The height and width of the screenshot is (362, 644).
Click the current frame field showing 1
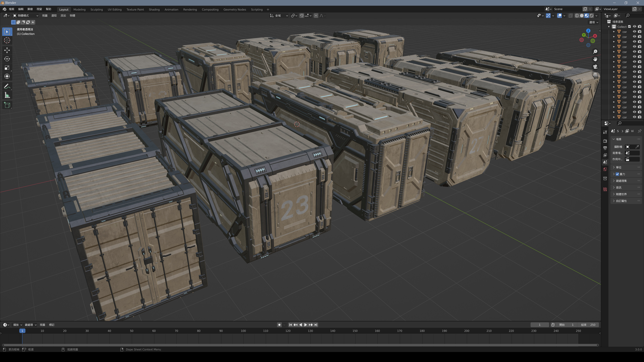tap(540, 325)
